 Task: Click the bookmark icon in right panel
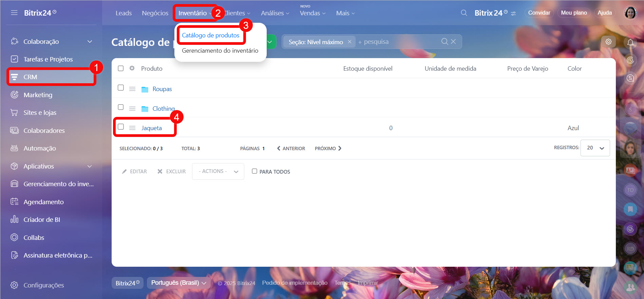(x=630, y=209)
